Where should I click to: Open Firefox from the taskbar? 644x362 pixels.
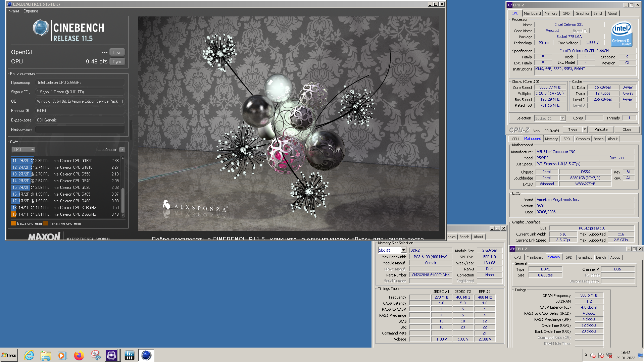tap(79, 355)
